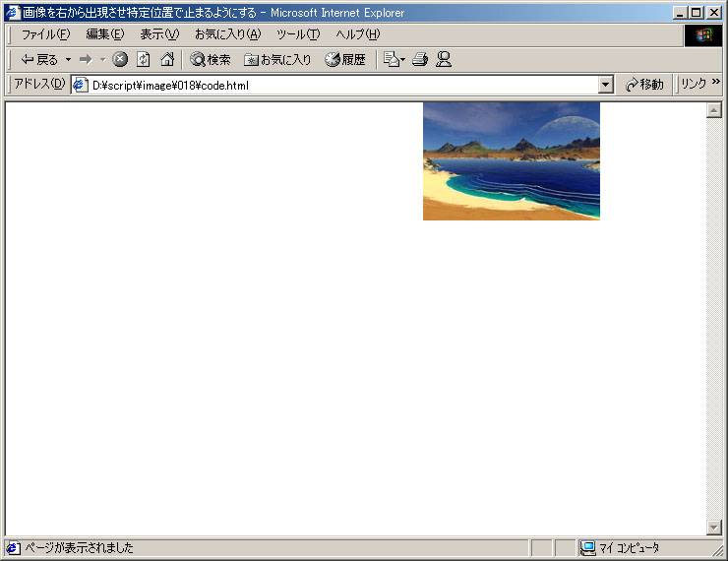
Task: Click the address bar URL field
Action: click(336, 86)
